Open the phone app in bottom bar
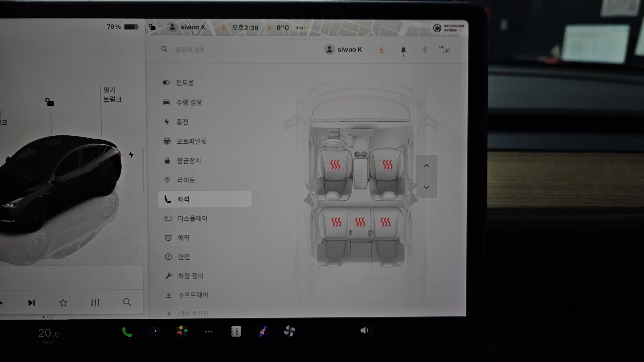644x362 pixels. click(127, 332)
